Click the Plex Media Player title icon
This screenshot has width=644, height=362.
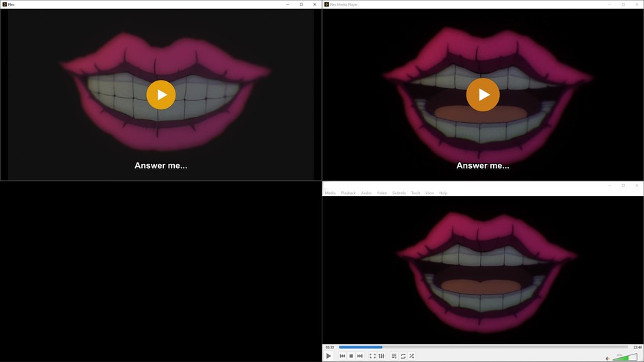tap(326, 4)
